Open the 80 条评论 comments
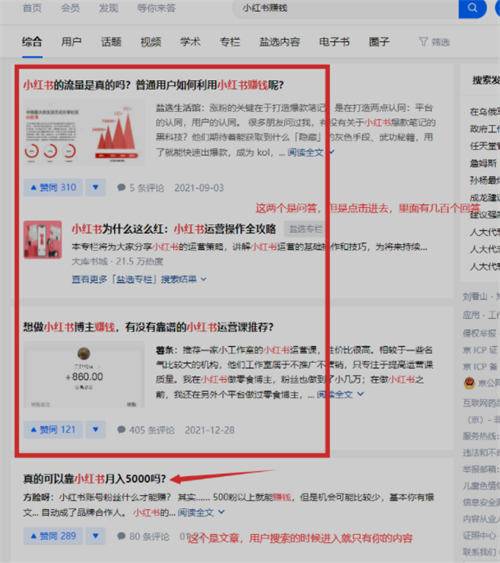The height and width of the screenshot is (563, 500). 143,536
